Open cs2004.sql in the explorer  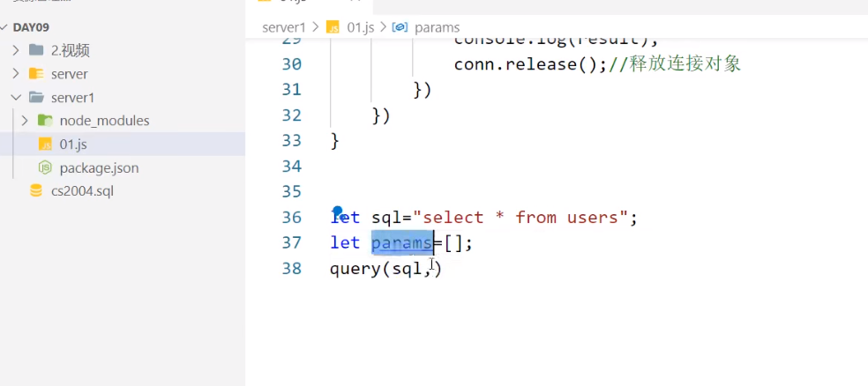[82, 191]
